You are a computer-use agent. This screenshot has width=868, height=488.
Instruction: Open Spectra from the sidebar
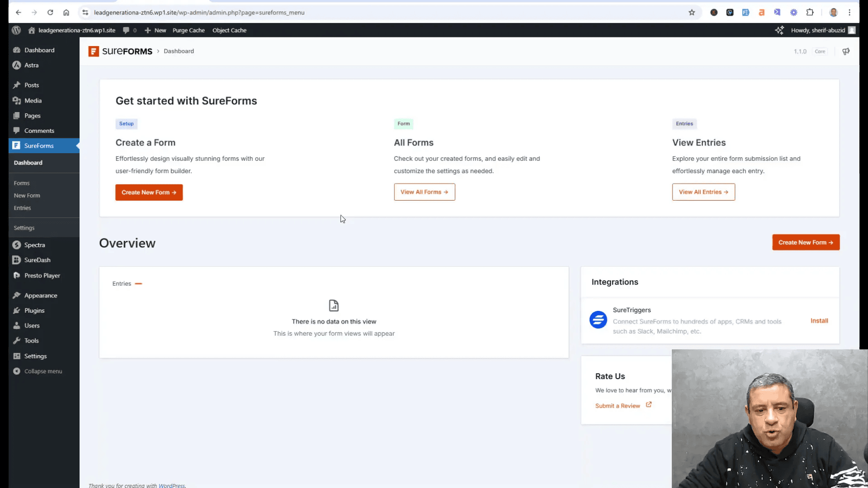point(17,244)
